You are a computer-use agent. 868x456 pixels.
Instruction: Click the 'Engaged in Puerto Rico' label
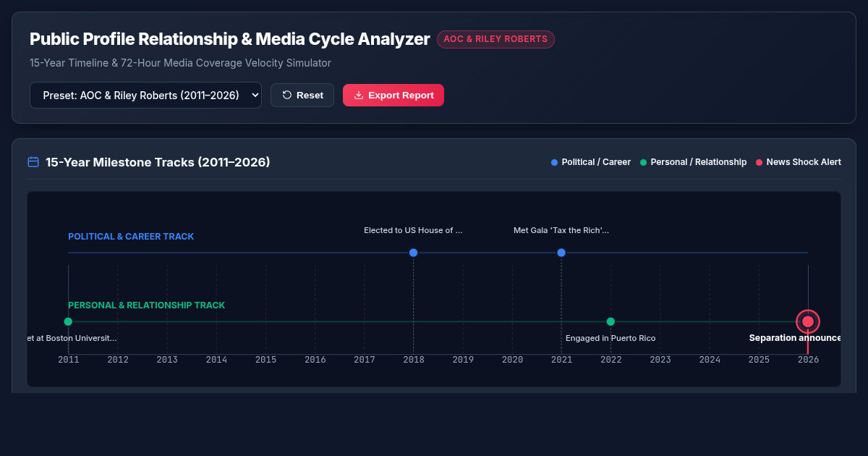(x=610, y=338)
